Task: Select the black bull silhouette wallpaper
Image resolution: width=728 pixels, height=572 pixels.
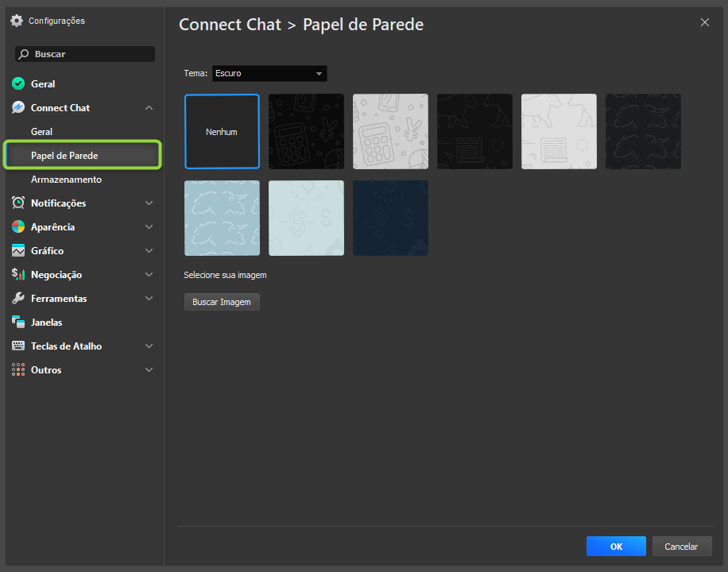Action: click(x=474, y=131)
